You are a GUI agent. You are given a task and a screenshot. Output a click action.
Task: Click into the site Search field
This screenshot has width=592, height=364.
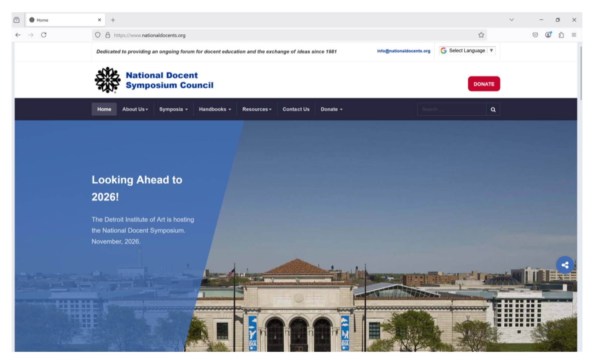[x=451, y=109]
